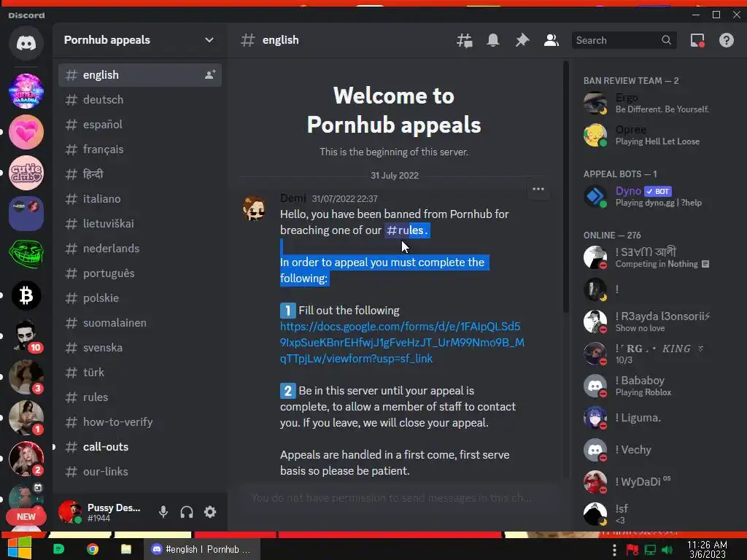
Task: Click the taskbar volume speaker icon
Action: [x=667, y=550]
